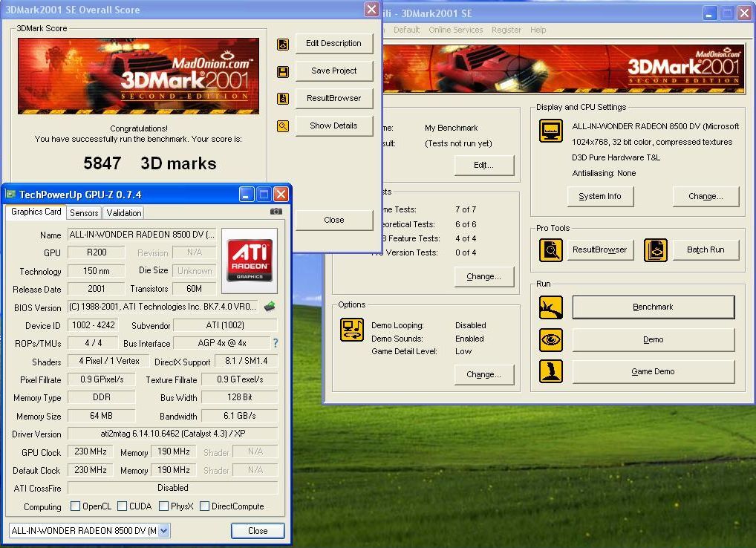Switch to the Graphics Card tab
The height and width of the screenshot is (548, 756).
click(x=36, y=212)
